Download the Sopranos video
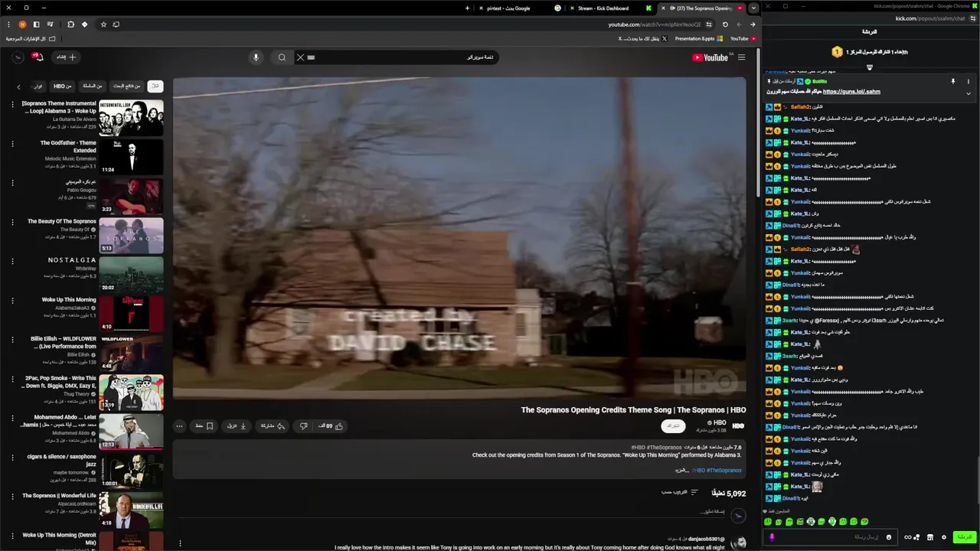The image size is (980, 551). coord(237,426)
